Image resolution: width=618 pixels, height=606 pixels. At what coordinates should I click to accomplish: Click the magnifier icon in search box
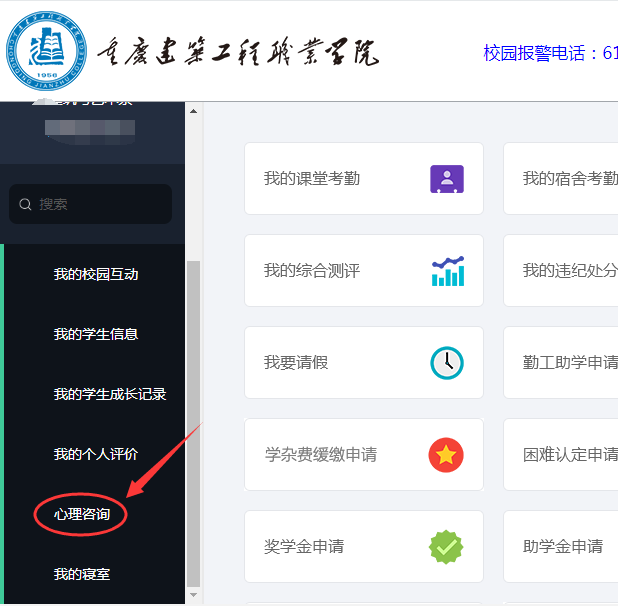(x=26, y=204)
